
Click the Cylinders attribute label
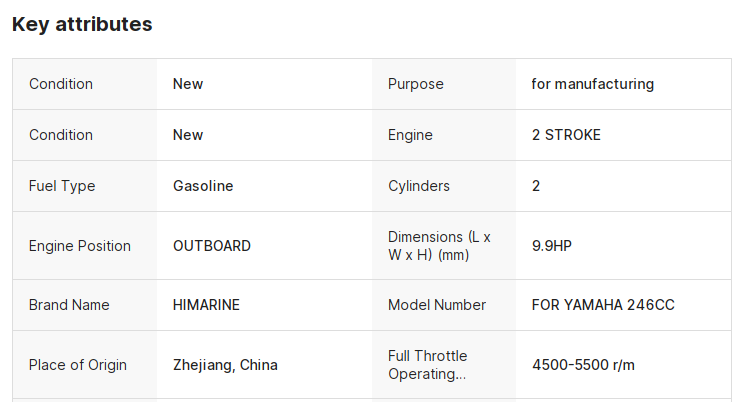coord(418,186)
